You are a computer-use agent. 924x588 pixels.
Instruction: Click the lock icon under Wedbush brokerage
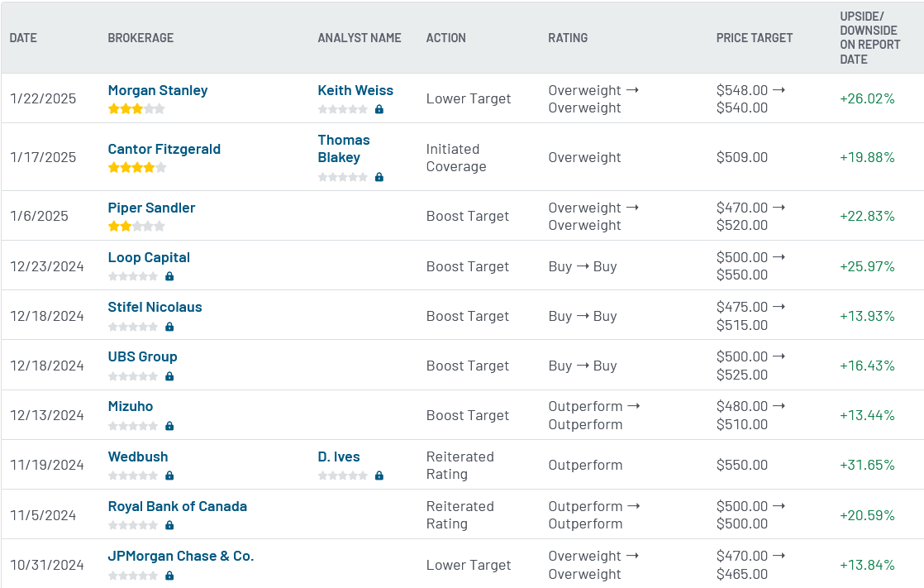(169, 476)
